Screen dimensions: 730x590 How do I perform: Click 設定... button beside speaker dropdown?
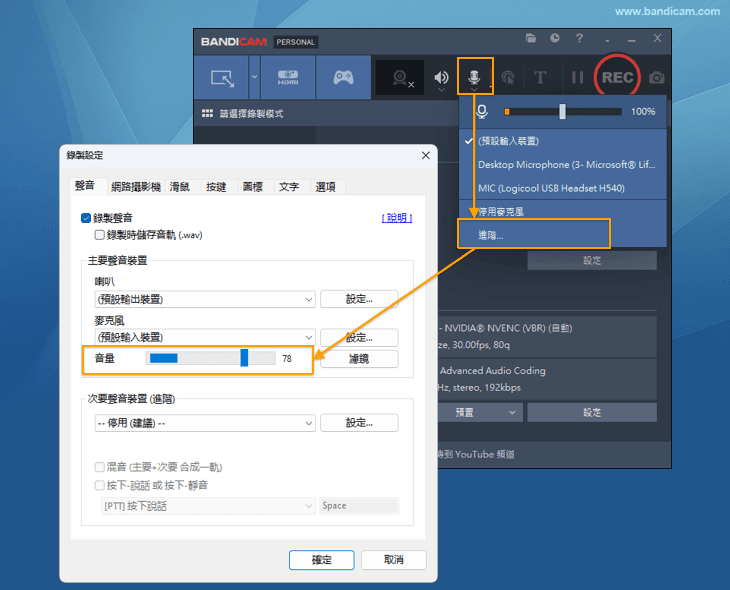(359, 299)
